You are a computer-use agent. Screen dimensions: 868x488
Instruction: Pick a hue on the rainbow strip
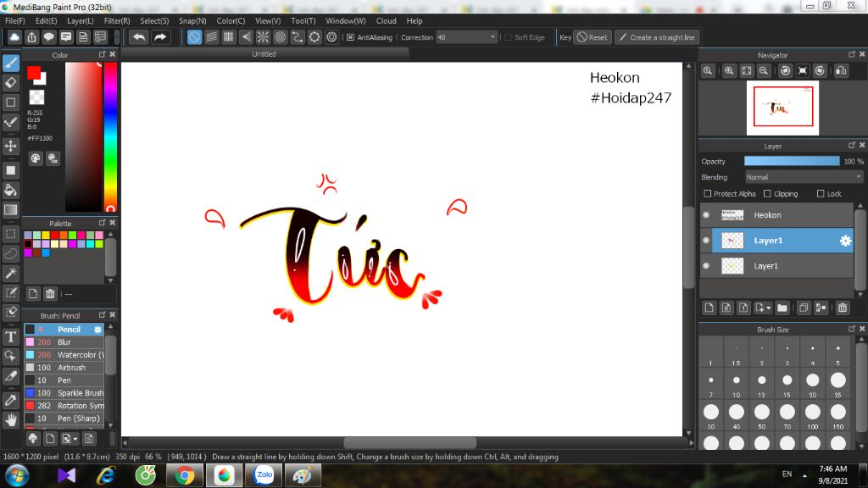[x=111, y=136]
